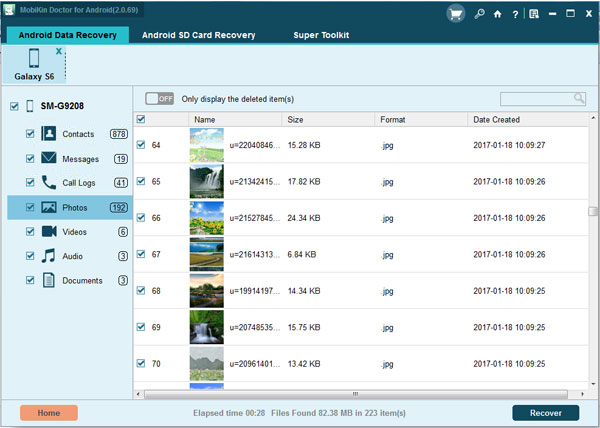Click the 24.34 KB size cell

coord(304,218)
